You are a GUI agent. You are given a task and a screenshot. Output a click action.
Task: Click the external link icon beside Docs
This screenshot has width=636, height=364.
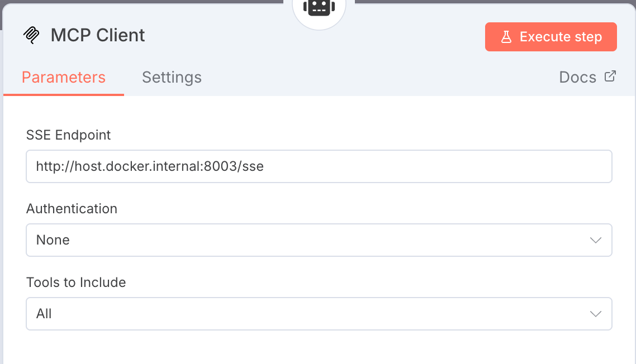(x=610, y=76)
